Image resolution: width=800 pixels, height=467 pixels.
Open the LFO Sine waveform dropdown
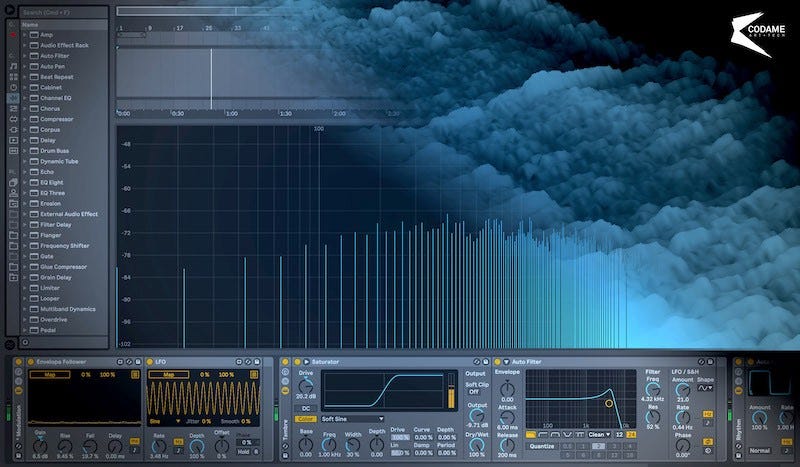[164, 421]
